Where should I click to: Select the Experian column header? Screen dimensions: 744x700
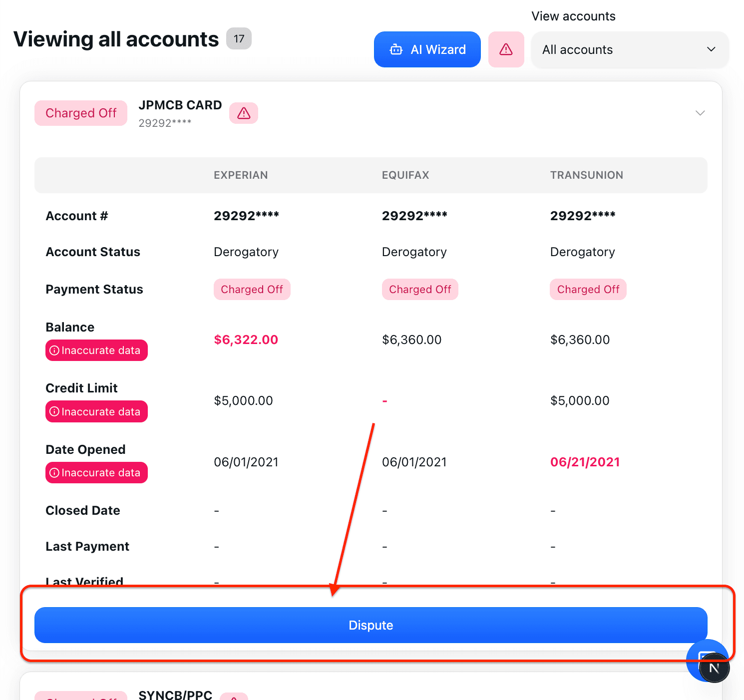click(241, 175)
